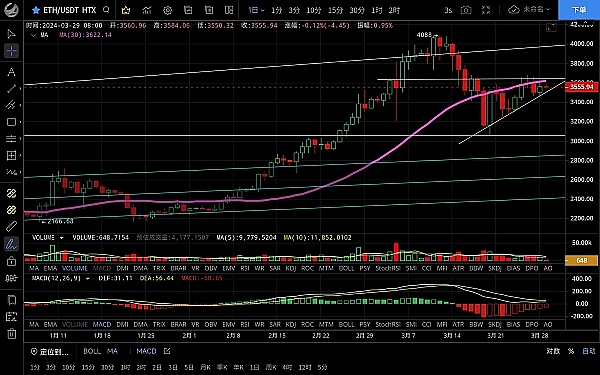Collapse chart pane using top-right corner icon

coord(551,27)
